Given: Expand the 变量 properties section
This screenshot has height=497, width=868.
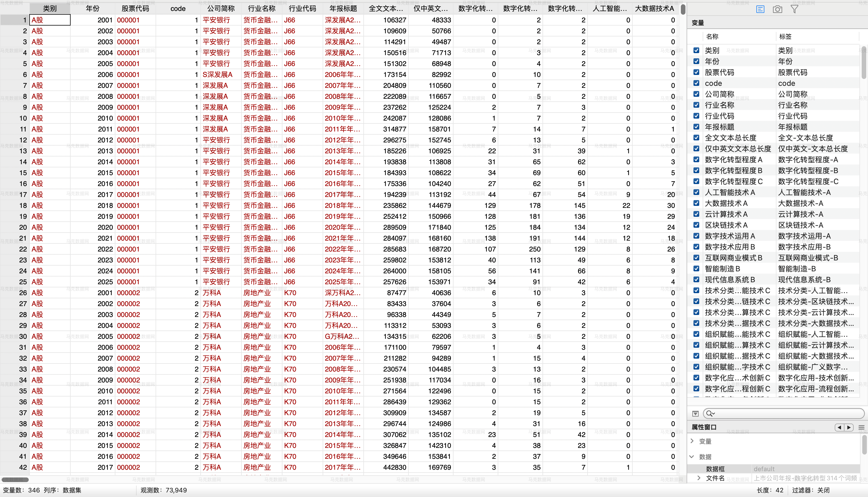Looking at the screenshot, I should [692, 441].
